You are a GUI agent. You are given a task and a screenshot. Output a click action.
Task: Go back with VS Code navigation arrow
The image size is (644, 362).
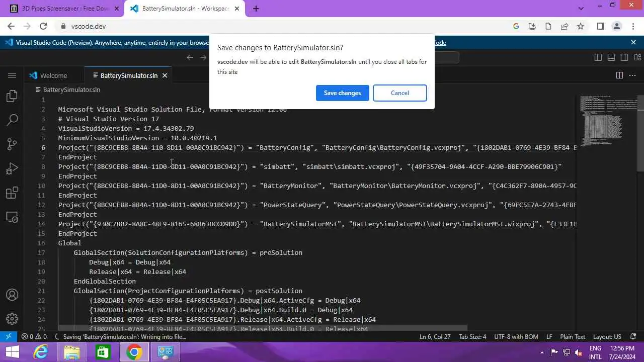190,57
